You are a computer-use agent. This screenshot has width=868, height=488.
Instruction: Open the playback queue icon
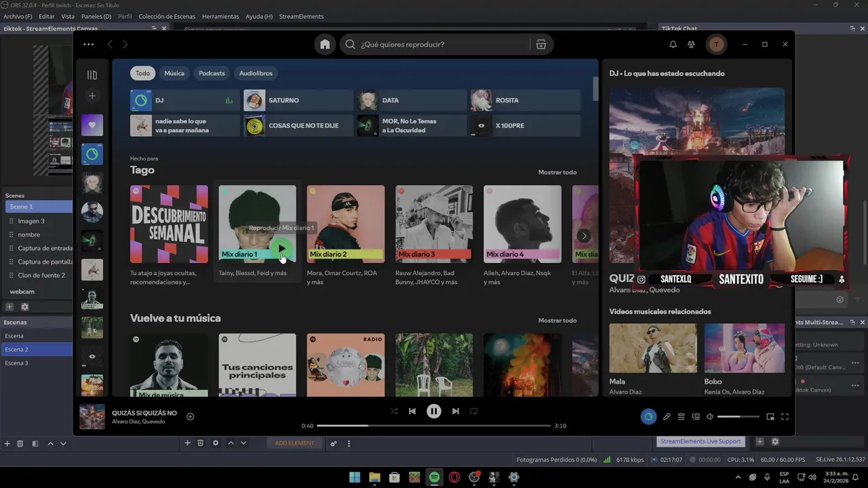coord(682,417)
